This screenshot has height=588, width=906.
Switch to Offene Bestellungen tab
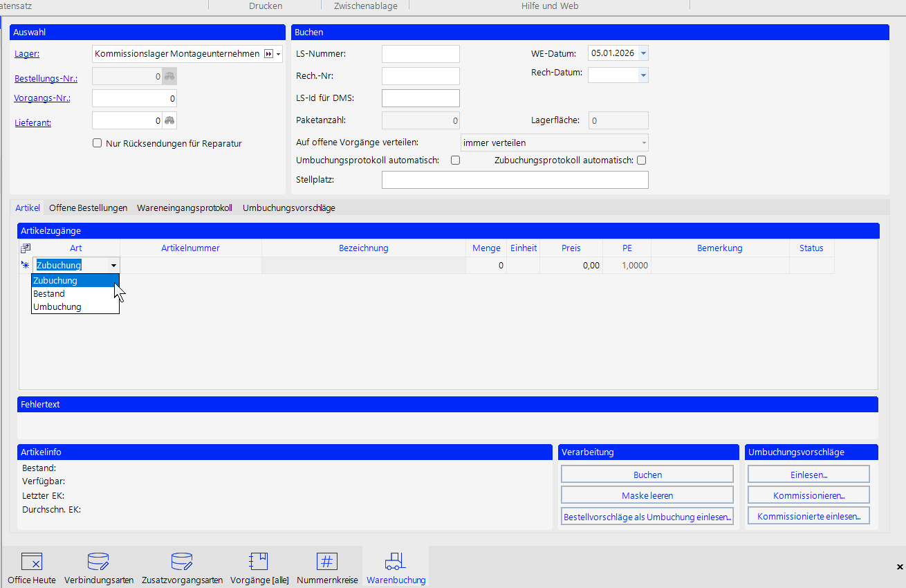pyautogui.click(x=88, y=208)
